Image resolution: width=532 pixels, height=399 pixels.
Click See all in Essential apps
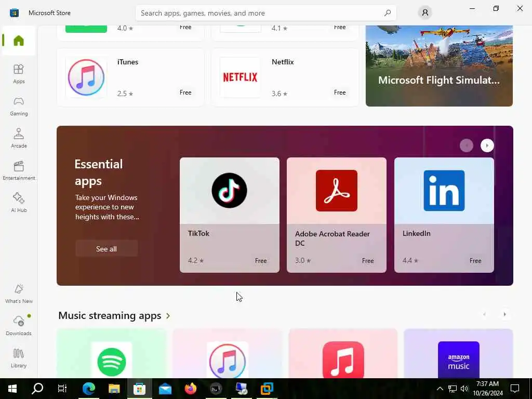(107, 249)
